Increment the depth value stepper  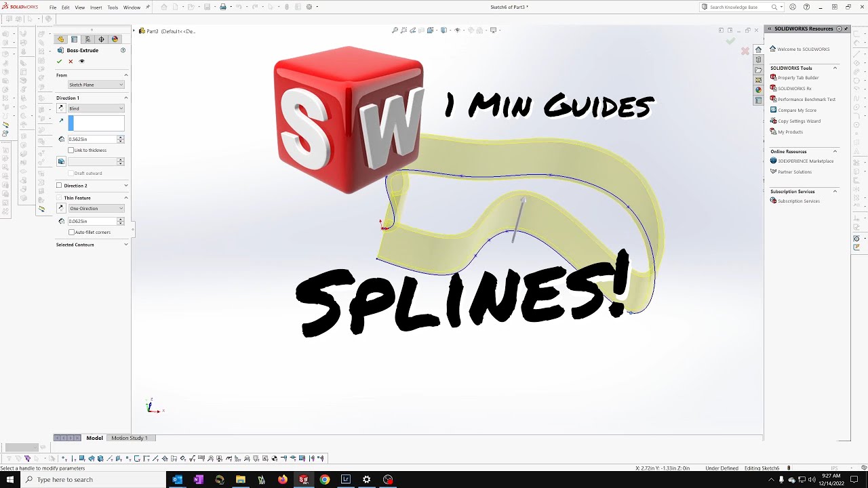point(121,137)
